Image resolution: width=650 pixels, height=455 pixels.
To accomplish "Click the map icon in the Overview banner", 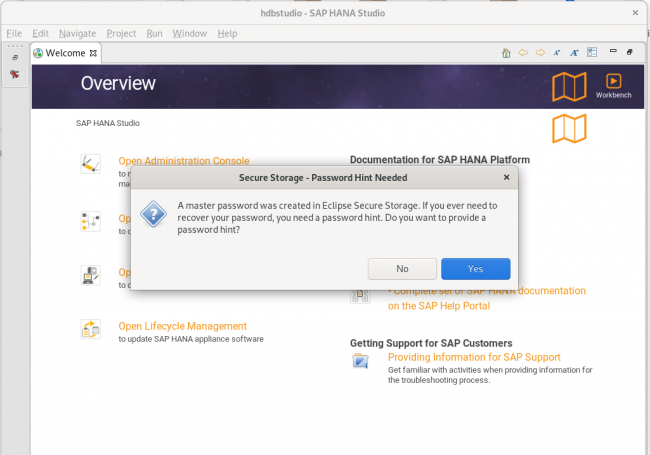I will pos(569,87).
